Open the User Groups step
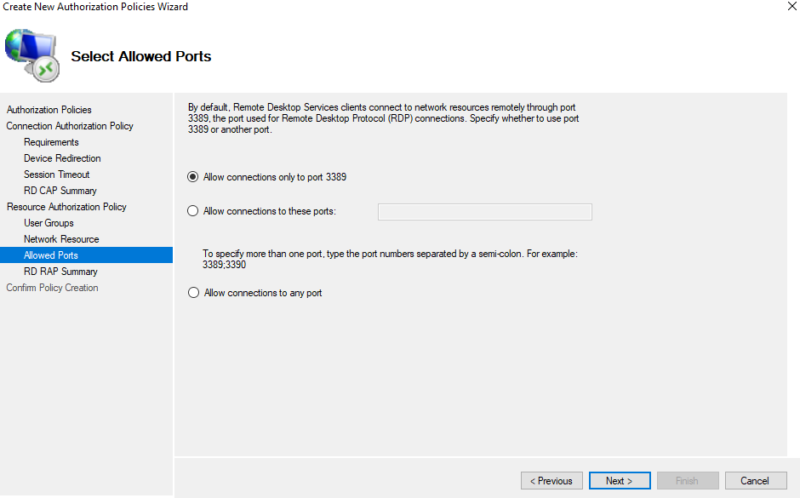Image resolution: width=800 pixels, height=498 pixels. (x=49, y=223)
